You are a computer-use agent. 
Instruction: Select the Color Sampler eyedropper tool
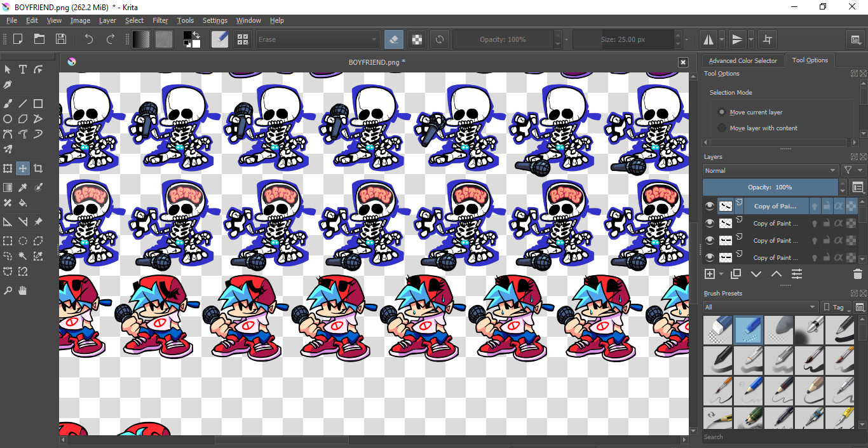(23, 187)
